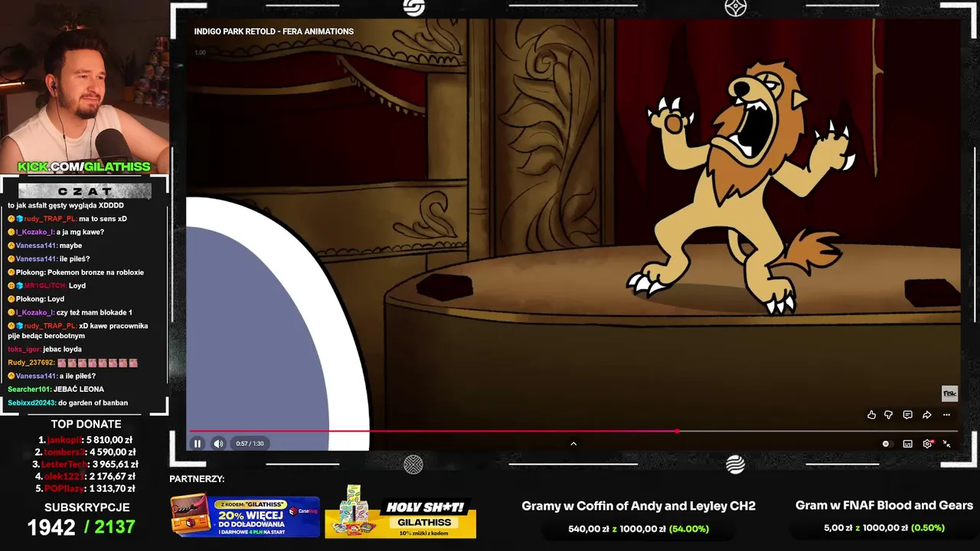This screenshot has height=551, width=980.
Task: Click the TOP DONATE heading
Action: [x=86, y=424]
